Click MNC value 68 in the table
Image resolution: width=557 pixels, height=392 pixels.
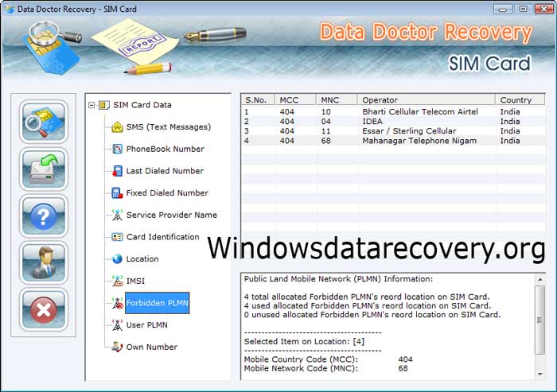(325, 141)
